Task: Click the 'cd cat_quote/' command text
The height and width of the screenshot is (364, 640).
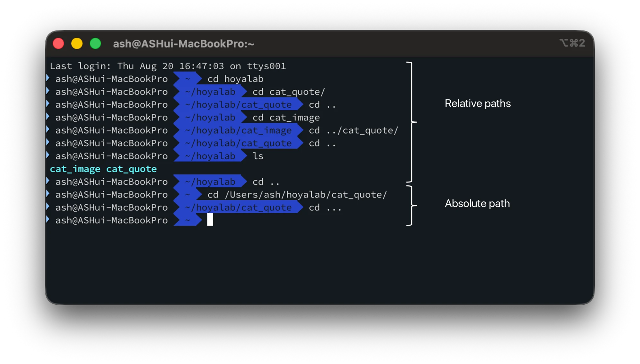Action: 289,92
